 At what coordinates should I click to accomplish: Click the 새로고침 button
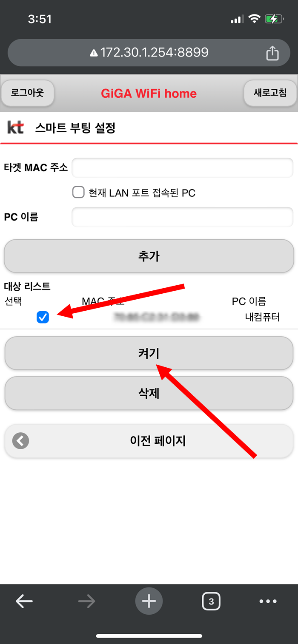270,93
